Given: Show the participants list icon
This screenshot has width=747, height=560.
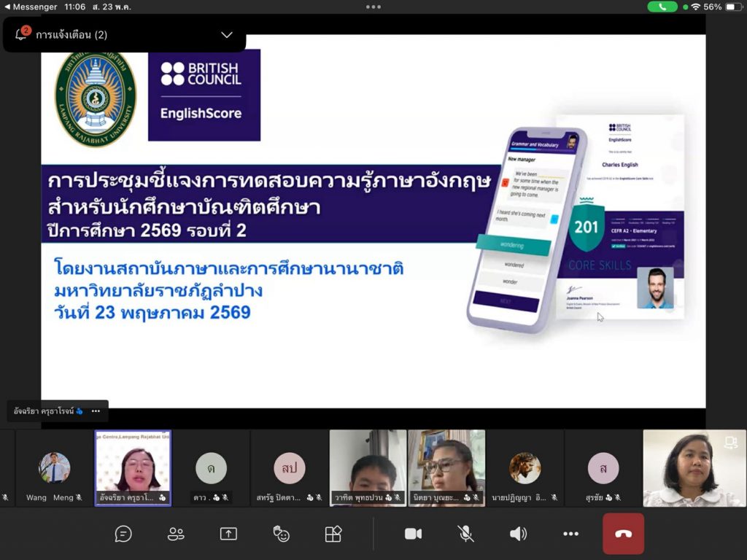Looking at the screenshot, I should click(x=176, y=534).
